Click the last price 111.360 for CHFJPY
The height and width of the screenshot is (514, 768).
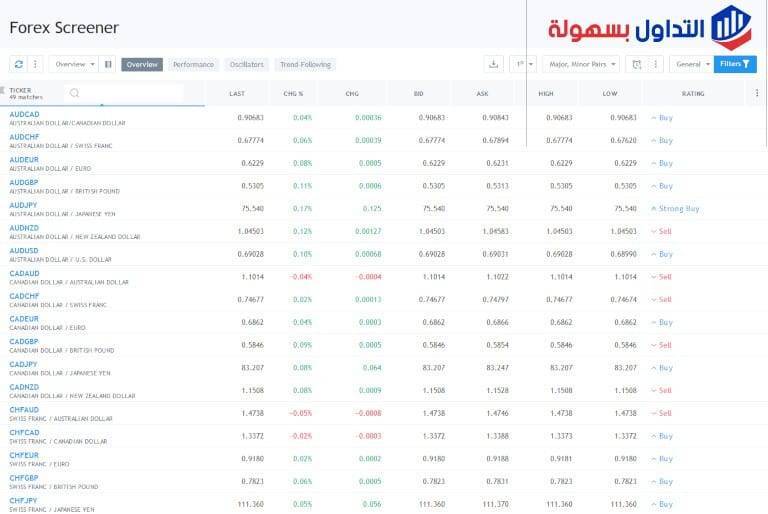coord(250,504)
